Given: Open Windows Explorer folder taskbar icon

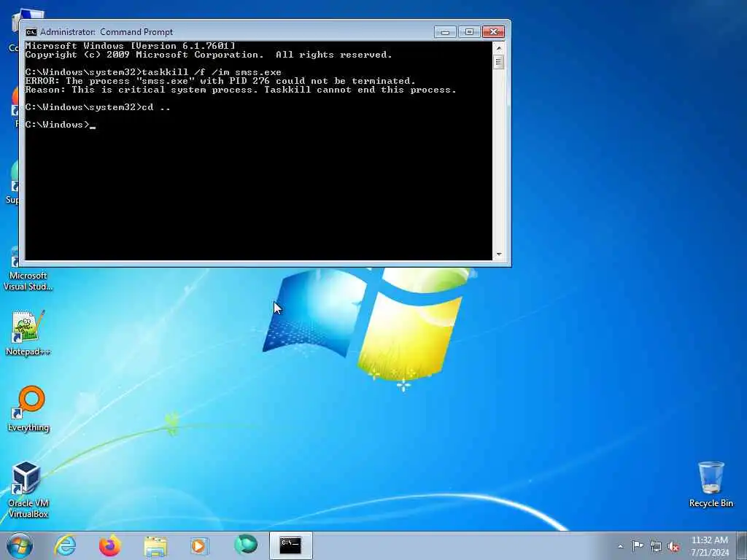Looking at the screenshot, I should tap(155, 546).
